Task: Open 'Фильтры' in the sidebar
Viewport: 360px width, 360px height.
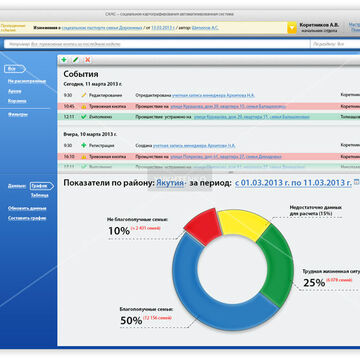Action: click(18, 115)
